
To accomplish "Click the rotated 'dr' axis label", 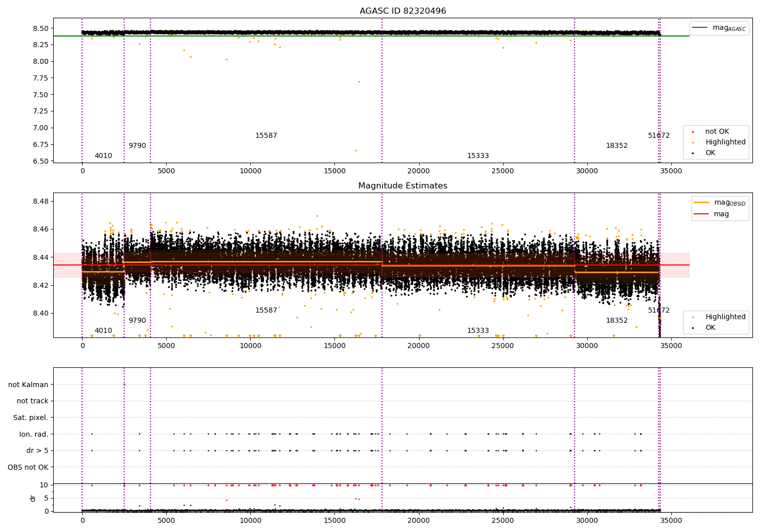I will coord(33,498).
